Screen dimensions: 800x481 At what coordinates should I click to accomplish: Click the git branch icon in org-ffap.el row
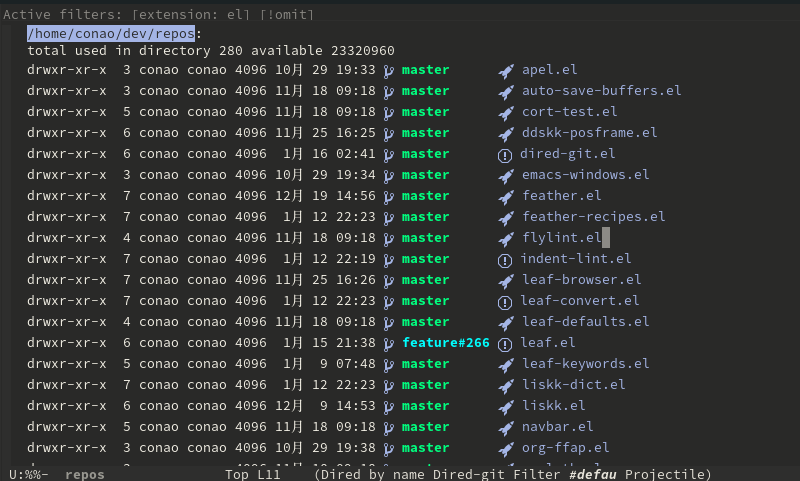click(389, 449)
